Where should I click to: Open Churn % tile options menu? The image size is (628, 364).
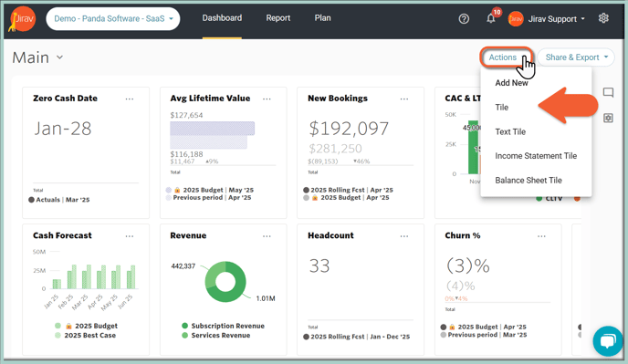(x=541, y=236)
